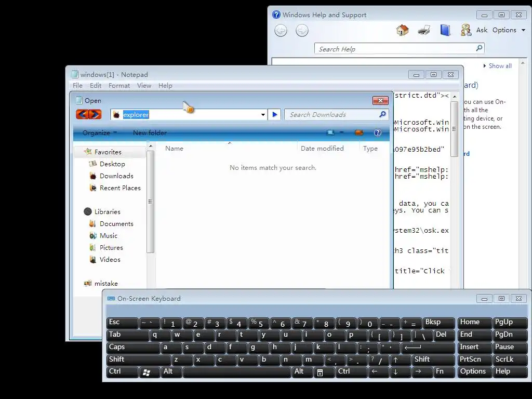This screenshot has height=399, width=532.
Task: Click navigation pane scrollbar thumb
Action: (x=150, y=202)
